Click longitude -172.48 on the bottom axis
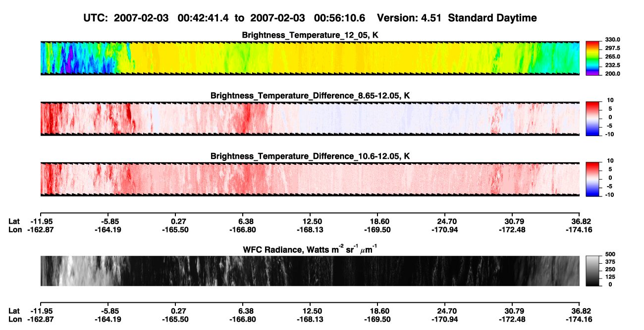The height and width of the screenshot is (330, 644). (512, 319)
